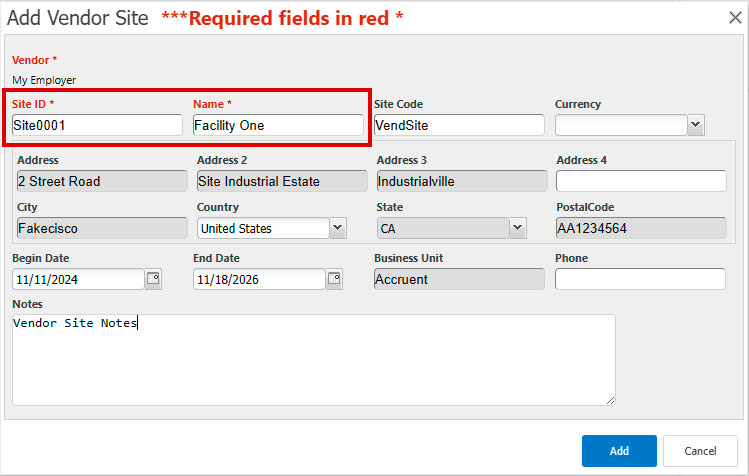Open the Begin Date calendar picker
The height and width of the screenshot is (476, 749).
[153, 279]
